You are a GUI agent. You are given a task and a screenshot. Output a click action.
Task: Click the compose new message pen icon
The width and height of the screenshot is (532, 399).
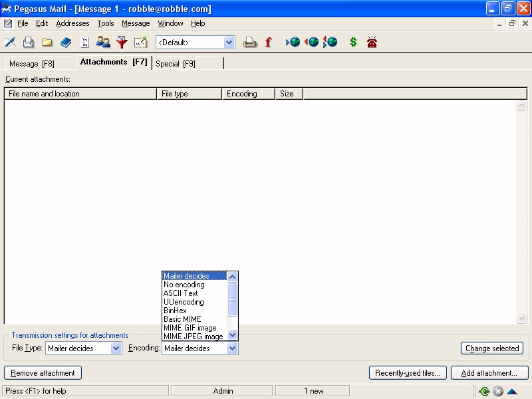[x=10, y=43]
